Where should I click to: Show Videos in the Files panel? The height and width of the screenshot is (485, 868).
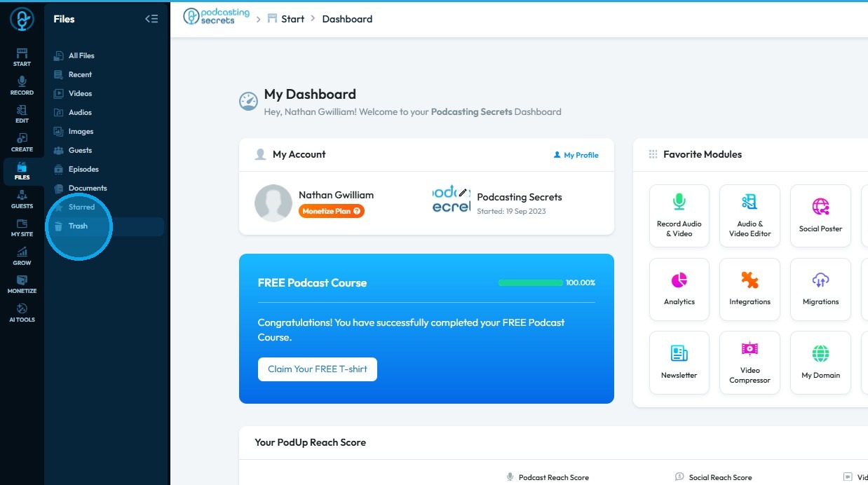(80, 93)
